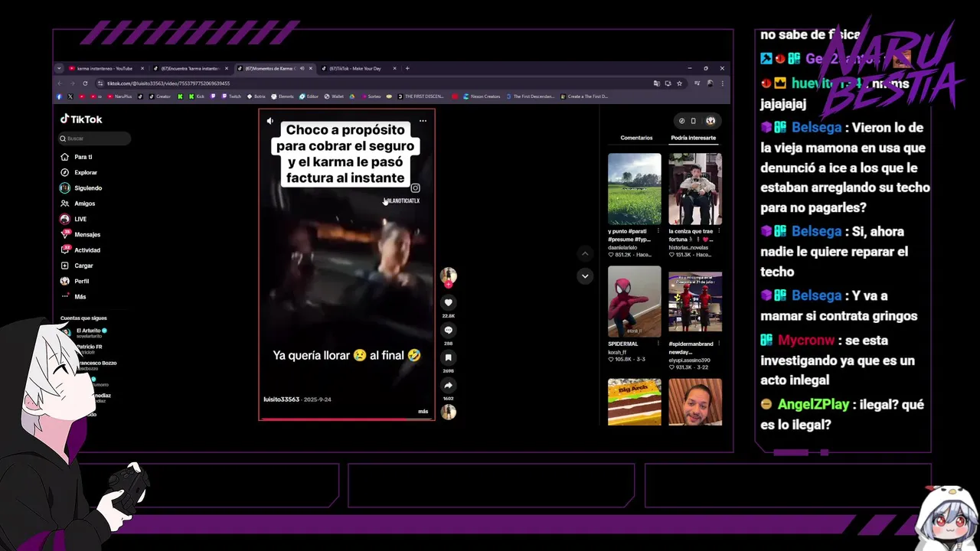
Task: Open the Editor bookmark
Action: pyautogui.click(x=309, y=96)
